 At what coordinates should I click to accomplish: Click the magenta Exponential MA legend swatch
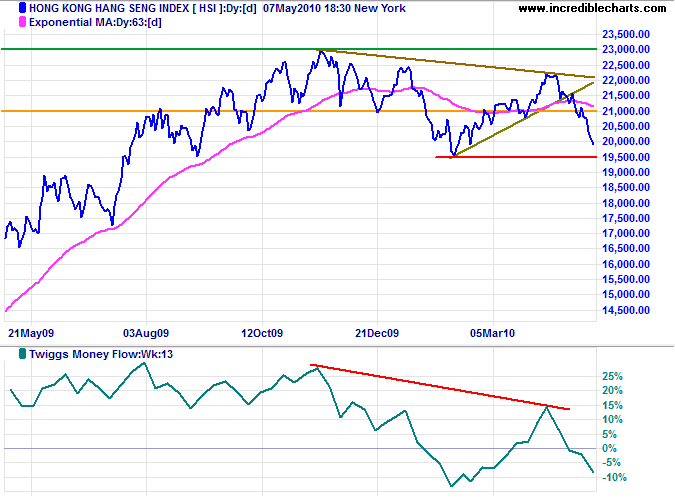point(22,22)
